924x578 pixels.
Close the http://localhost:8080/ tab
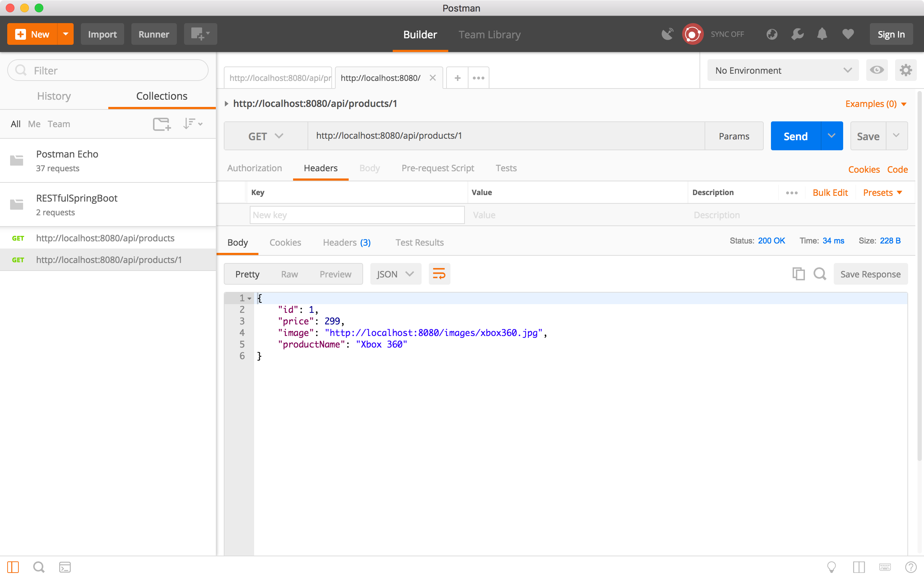pos(433,78)
